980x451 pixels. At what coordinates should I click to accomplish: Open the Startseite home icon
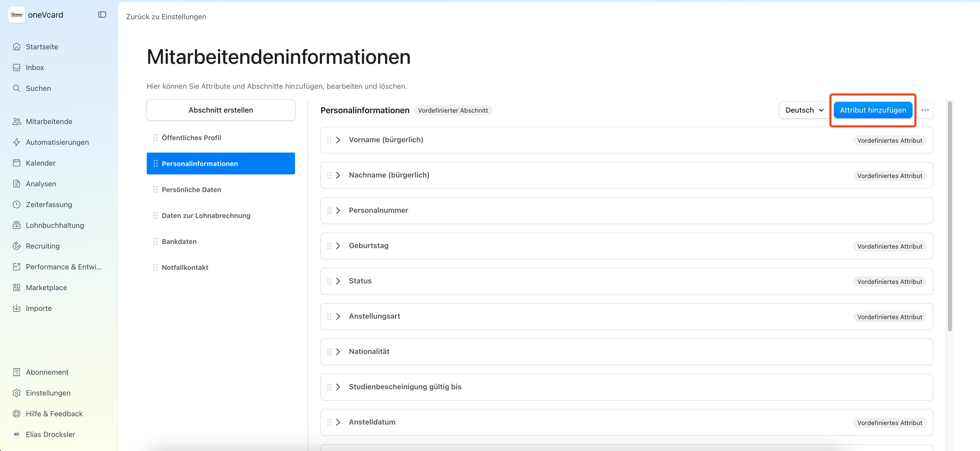[x=16, y=46]
